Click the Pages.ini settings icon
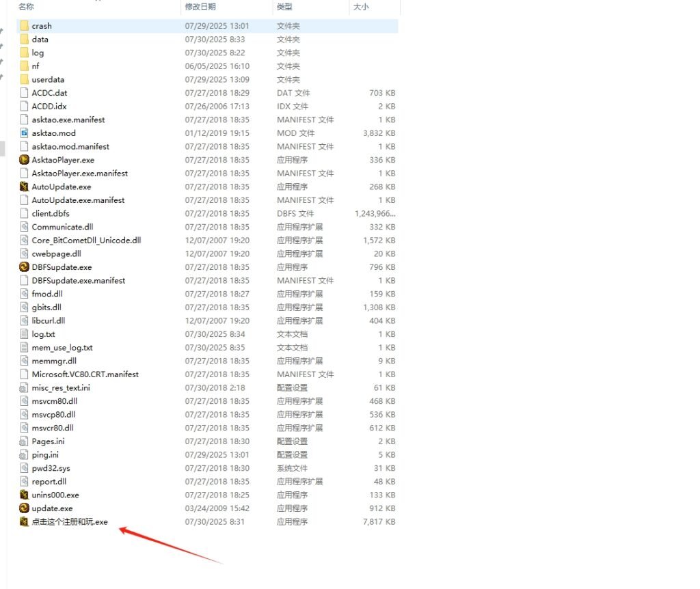The height and width of the screenshot is (589, 700). click(x=24, y=441)
